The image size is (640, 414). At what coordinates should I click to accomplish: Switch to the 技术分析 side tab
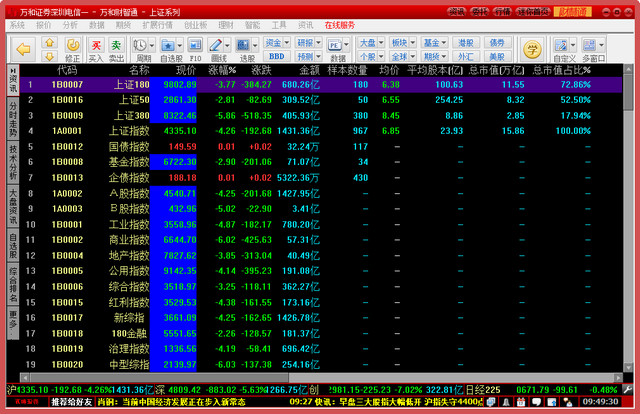coord(13,162)
